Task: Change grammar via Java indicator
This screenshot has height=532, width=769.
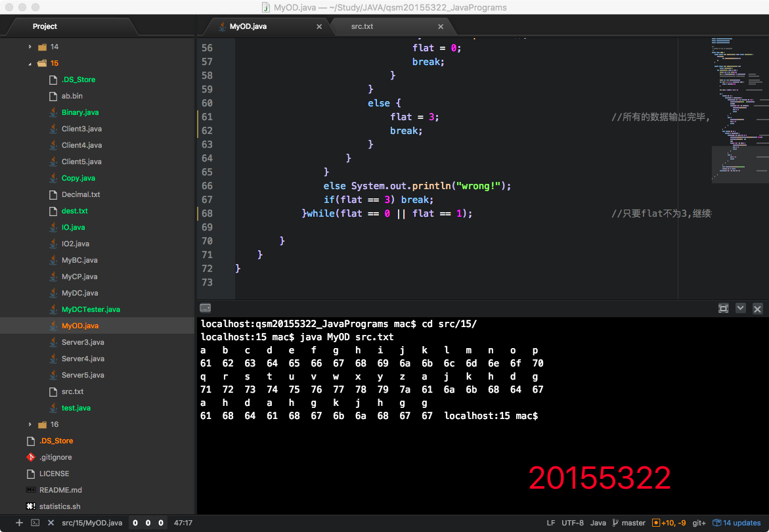Action: tap(598, 523)
